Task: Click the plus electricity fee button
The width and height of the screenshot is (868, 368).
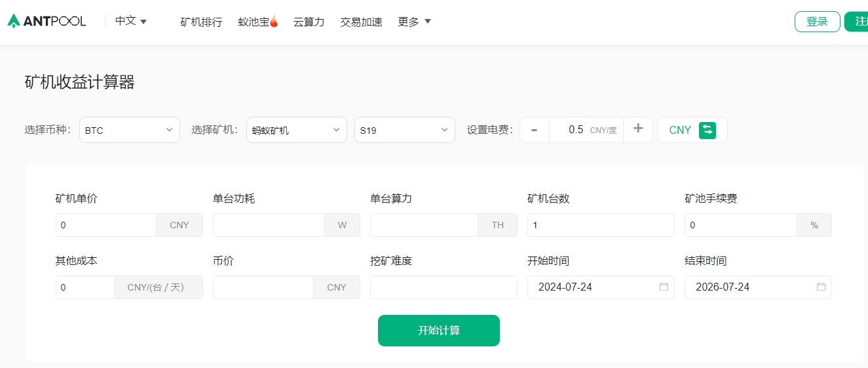Action: tap(637, 129)
